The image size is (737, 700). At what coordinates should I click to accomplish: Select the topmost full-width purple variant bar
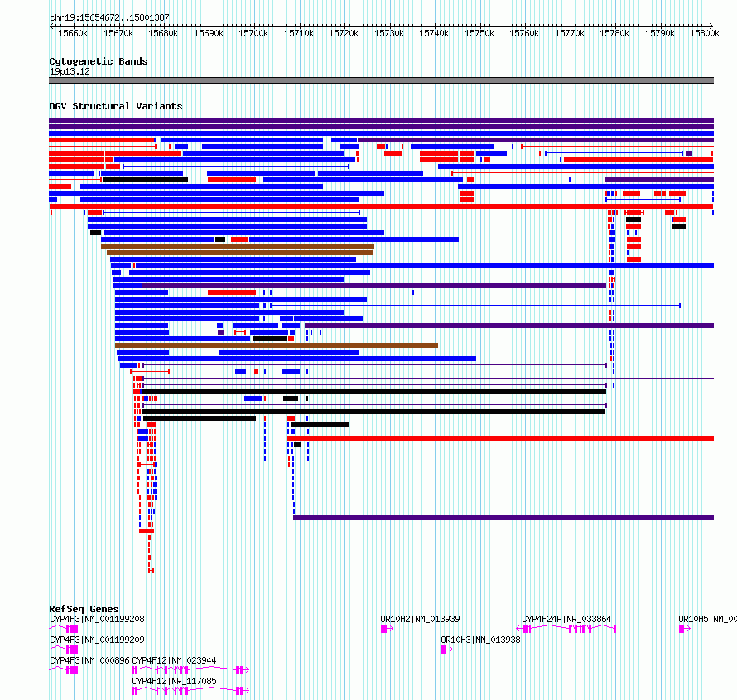[381, 120]
